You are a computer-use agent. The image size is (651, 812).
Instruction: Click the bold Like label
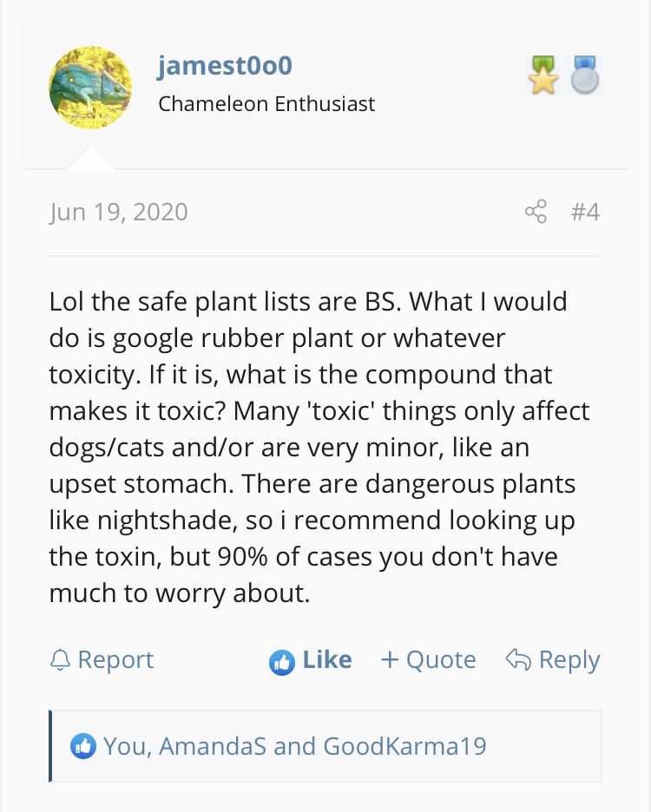327,659
